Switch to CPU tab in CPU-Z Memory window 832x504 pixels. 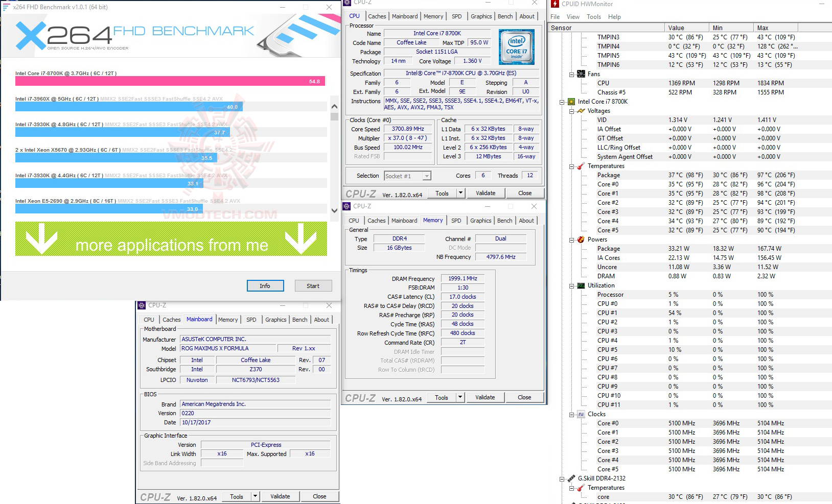[354, 221]
